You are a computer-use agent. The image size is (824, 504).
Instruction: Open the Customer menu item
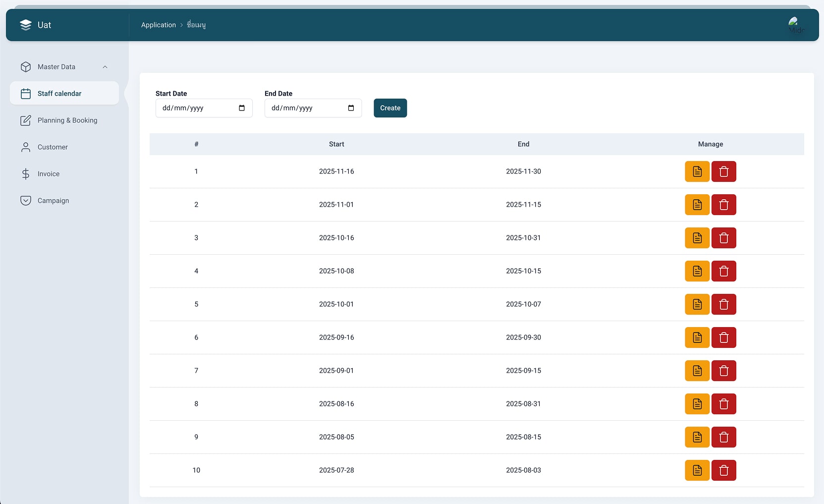[x=53, y=147]
